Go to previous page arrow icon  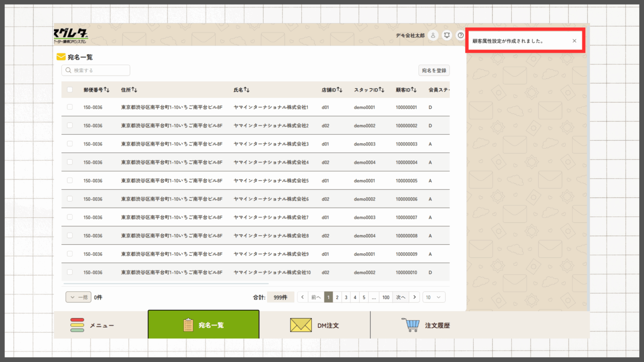[303, 297]
